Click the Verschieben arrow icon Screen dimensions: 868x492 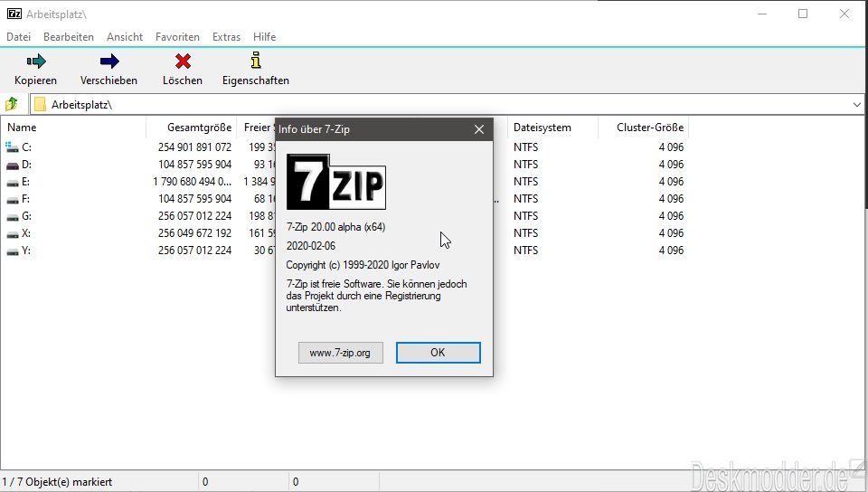pyautogui.click(x=109, y=61)
